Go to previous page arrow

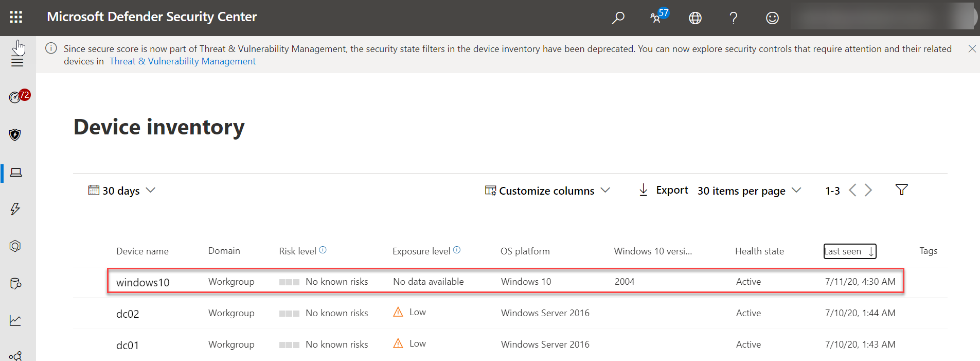tap(852, 190)
